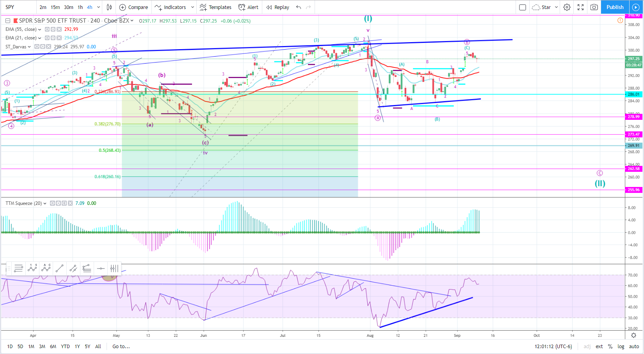Open settings for ST_Darvas indicator
Viewport: 644px width, 354px height.
coord(43,46)
